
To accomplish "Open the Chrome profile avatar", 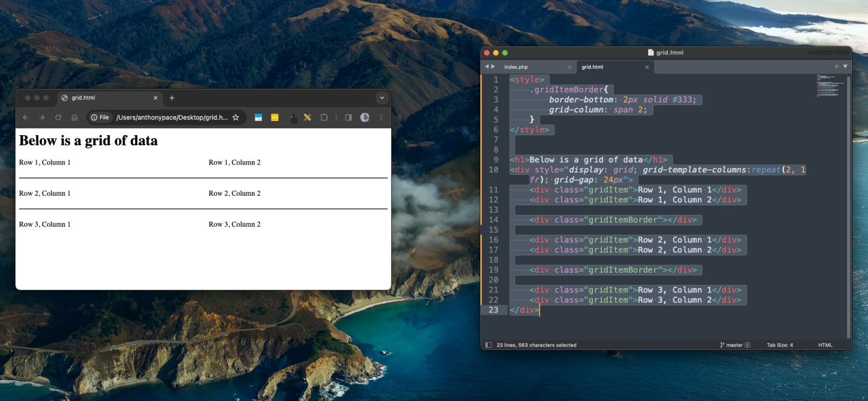I will click(x=364, y=117).
